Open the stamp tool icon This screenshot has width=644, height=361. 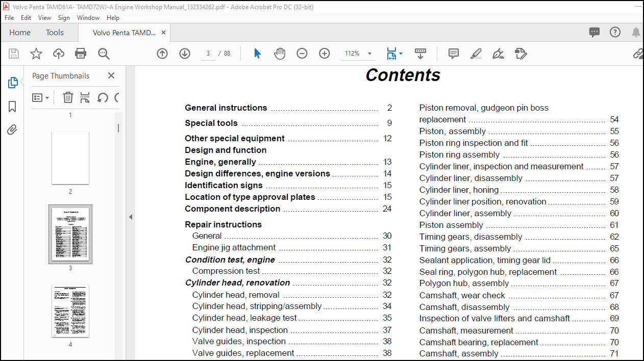click(x=521, y=54)
